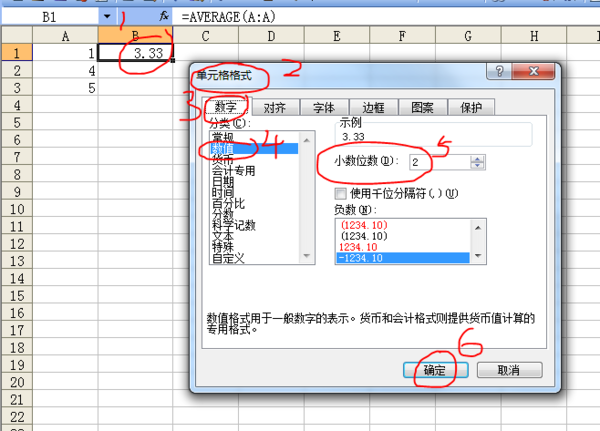Select column B header
Image resolution: width=600 pixels, height=431 pixels.
[x=135, y=36]
